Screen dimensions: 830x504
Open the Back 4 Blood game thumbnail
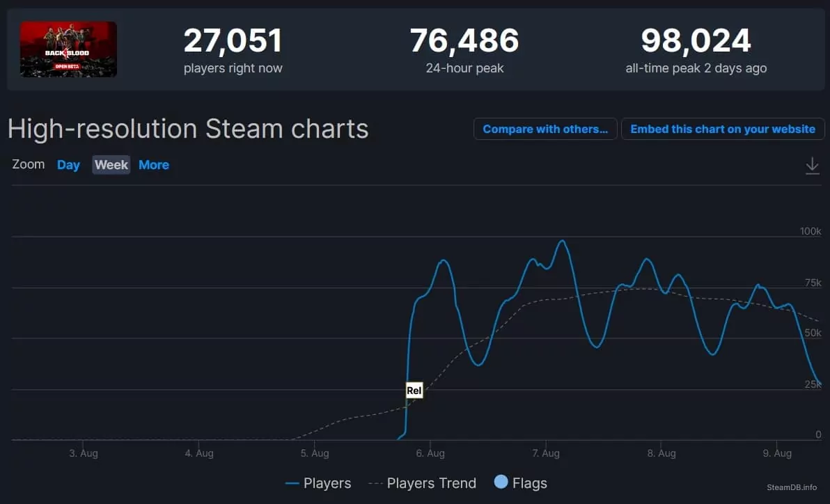point(69,49)
